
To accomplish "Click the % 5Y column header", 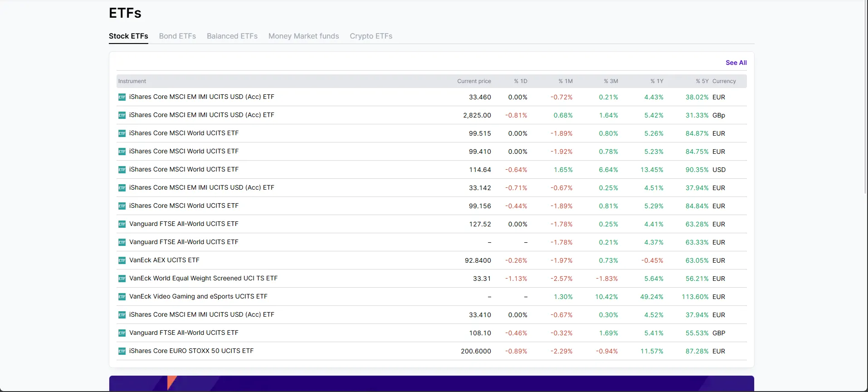I will (x=702, y=81).
